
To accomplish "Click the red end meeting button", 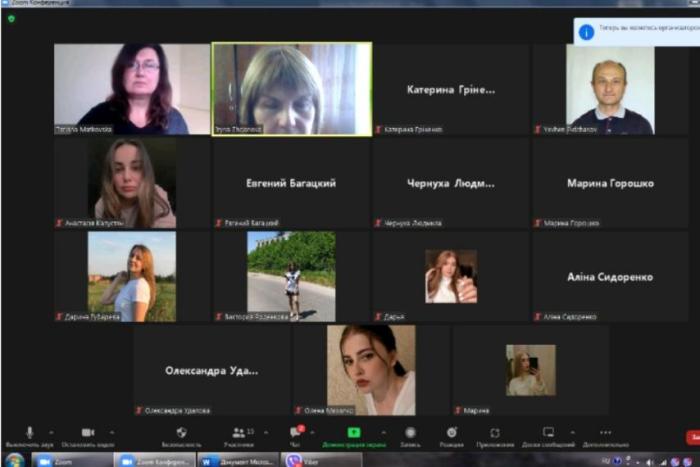I will (x=692, y=437).
